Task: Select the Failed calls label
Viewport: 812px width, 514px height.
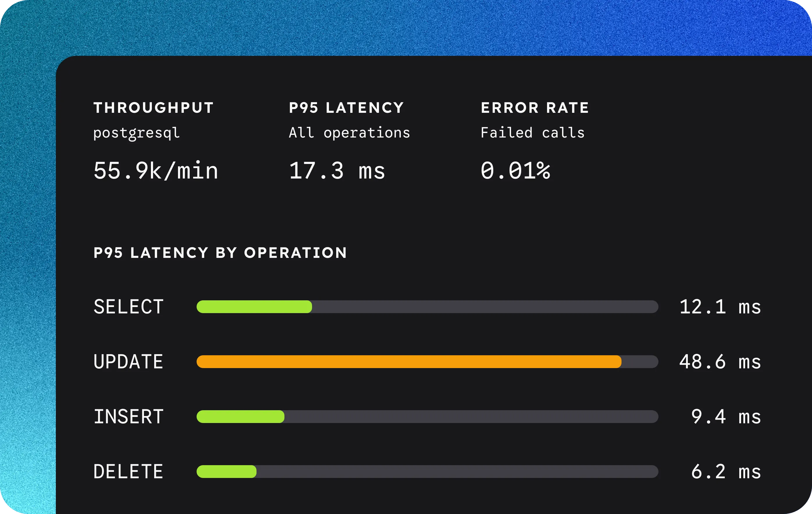Action: (x=533, y=133)
